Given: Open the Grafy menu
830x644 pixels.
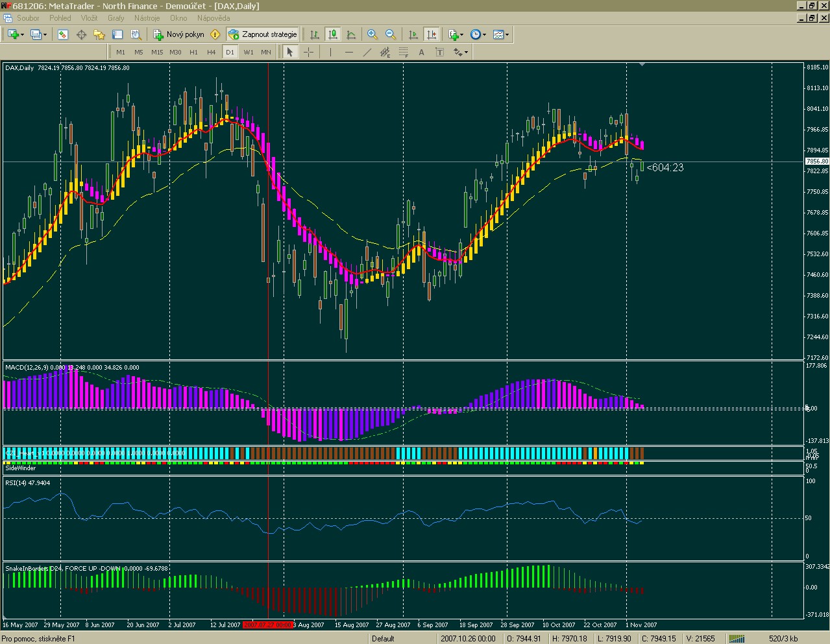Looking at the screenshot, I should coord(116,18).
